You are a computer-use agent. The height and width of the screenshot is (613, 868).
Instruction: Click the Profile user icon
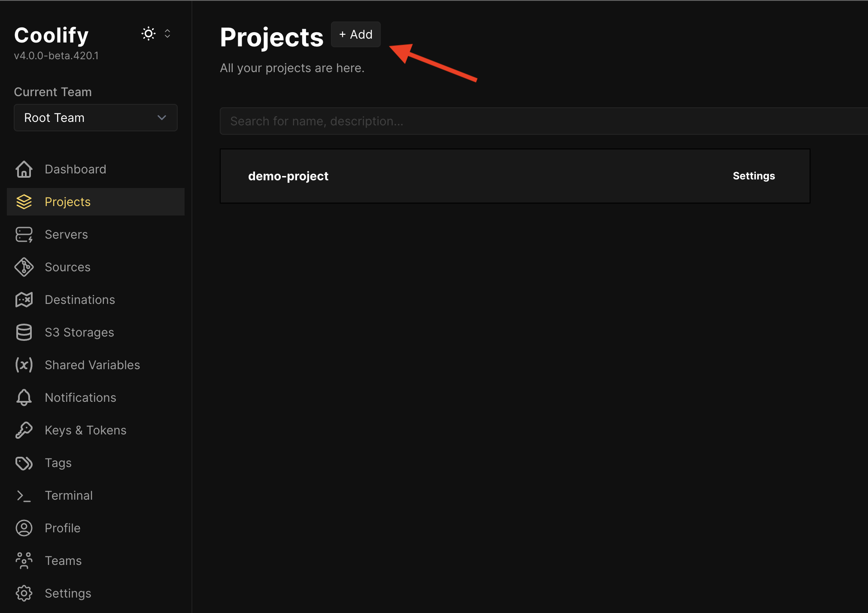tap(24, 528)
